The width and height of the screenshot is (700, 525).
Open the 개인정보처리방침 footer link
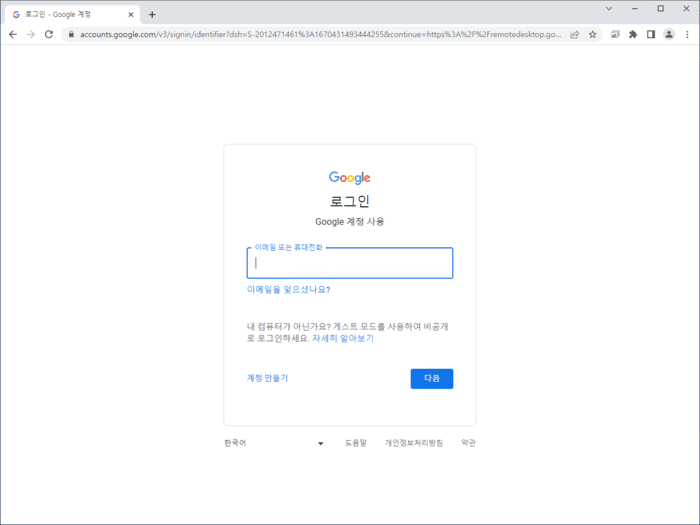coord(414,443)
